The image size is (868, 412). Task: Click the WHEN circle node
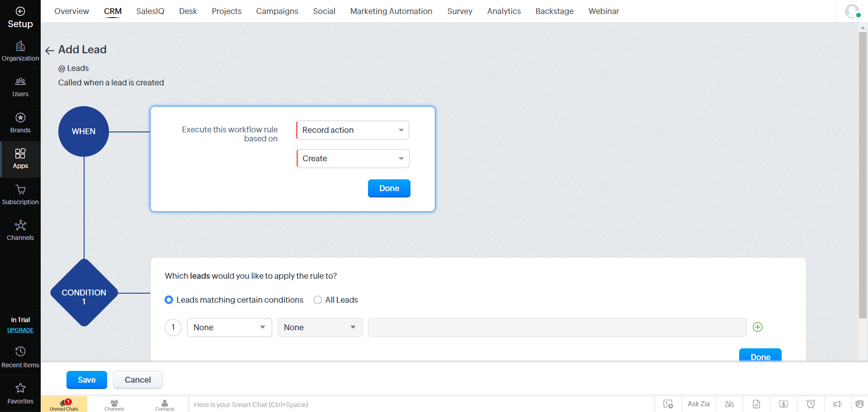pyautogui.click(x=84, y=131)
